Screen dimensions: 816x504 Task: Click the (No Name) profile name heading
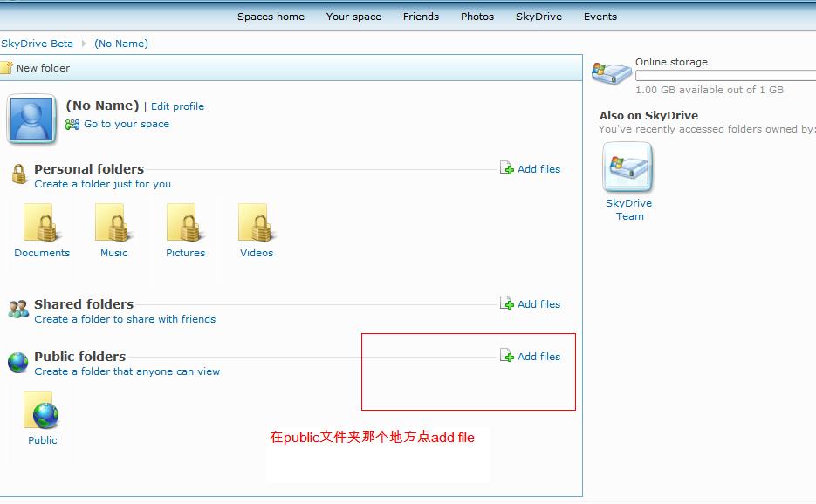102,106
